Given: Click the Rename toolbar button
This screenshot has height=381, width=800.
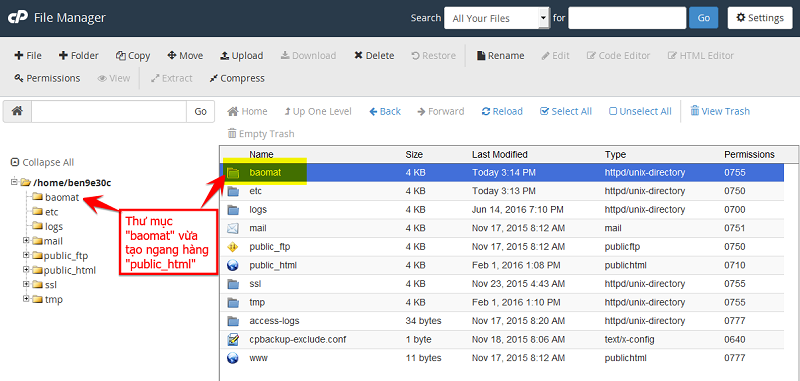Looking at the screenshot, I should coord(500,56).
